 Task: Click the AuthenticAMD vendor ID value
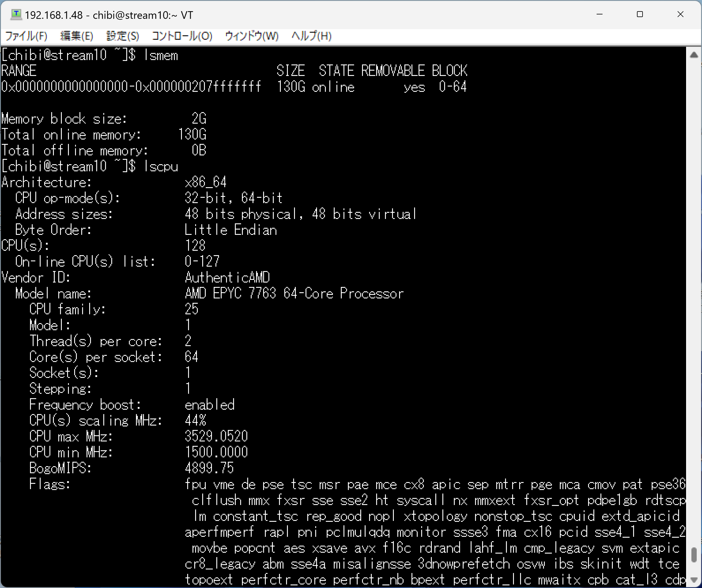(227, 278)
